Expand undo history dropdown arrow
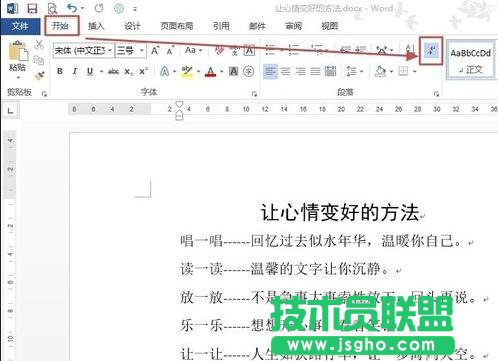 click(82, 9)
